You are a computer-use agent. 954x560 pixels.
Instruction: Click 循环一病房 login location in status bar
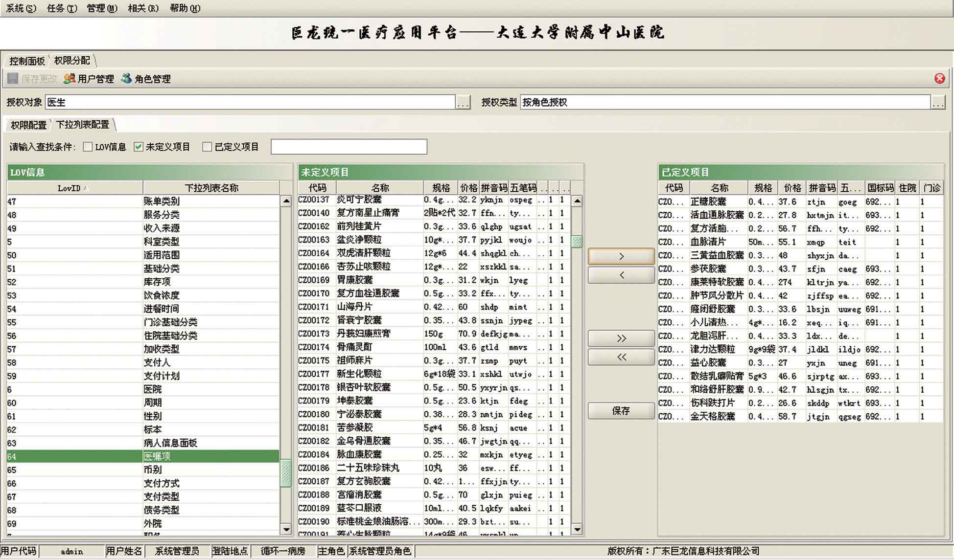pyautogui.click(x=283, y=551)
